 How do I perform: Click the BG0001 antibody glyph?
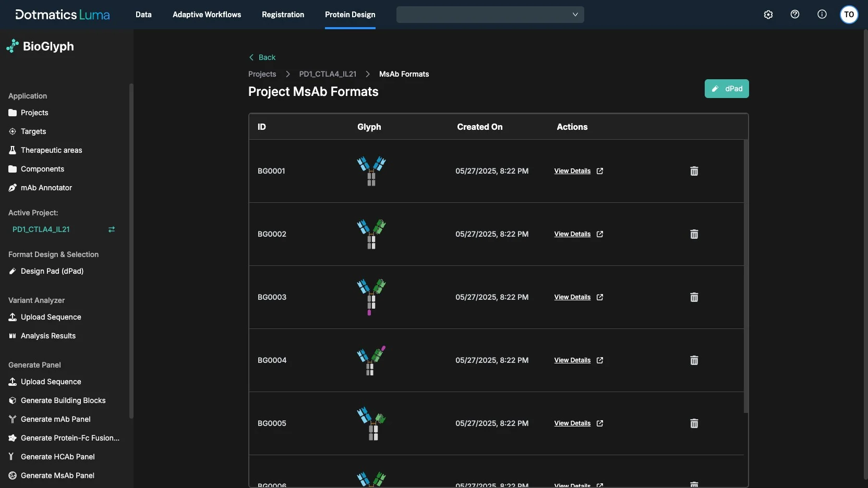point(371,171)
